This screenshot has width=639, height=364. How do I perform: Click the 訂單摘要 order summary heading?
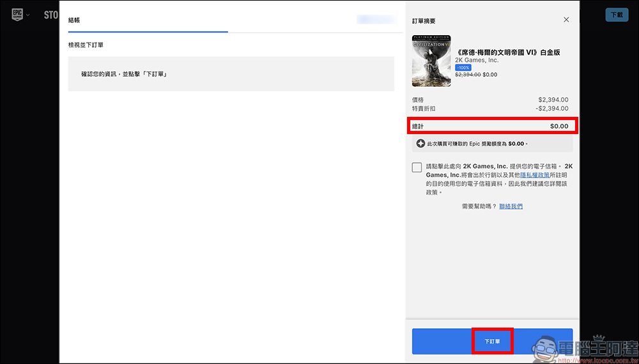click(424, 21)
